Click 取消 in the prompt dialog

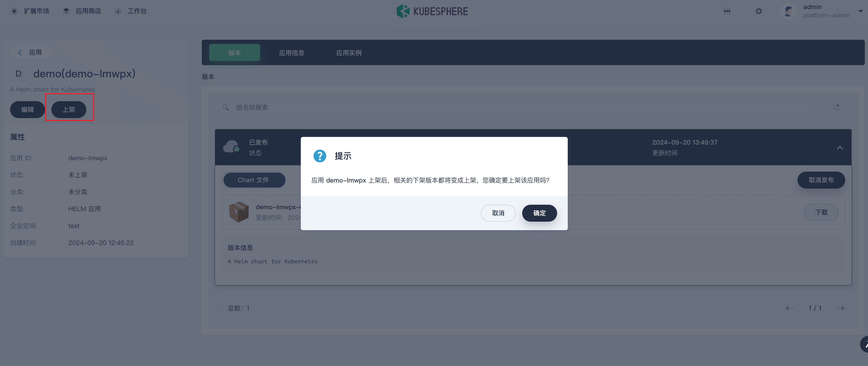pos(498,213)
